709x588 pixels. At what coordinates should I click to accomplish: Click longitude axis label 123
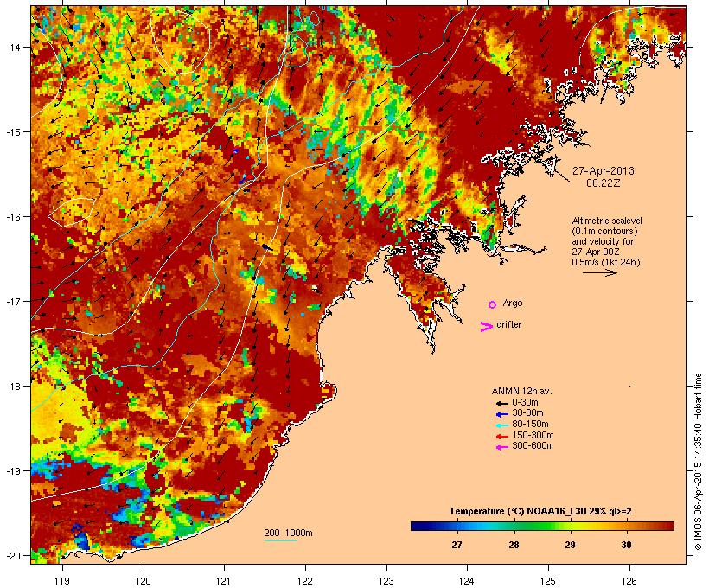[x=386, y=581]
